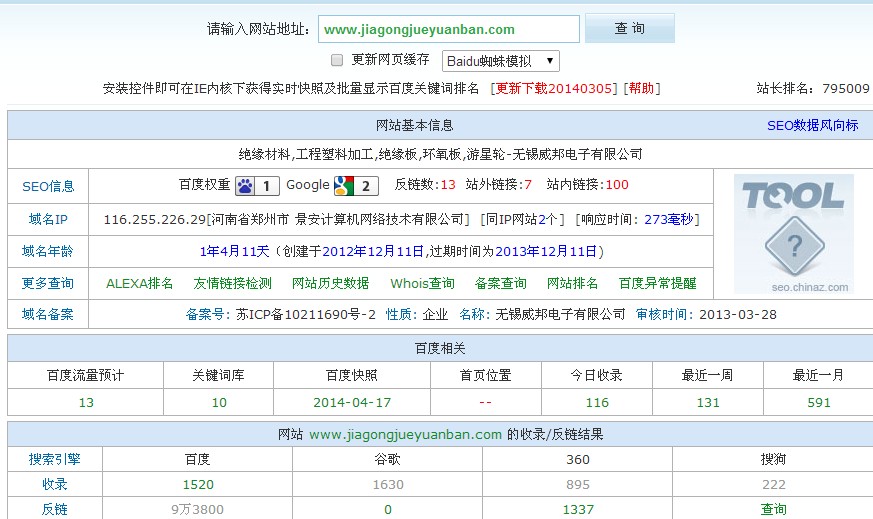Screen dimensions: 873x519
Task: Toggle the 更新网页缓存 checkbox
Action: click(x=337, y=60)
